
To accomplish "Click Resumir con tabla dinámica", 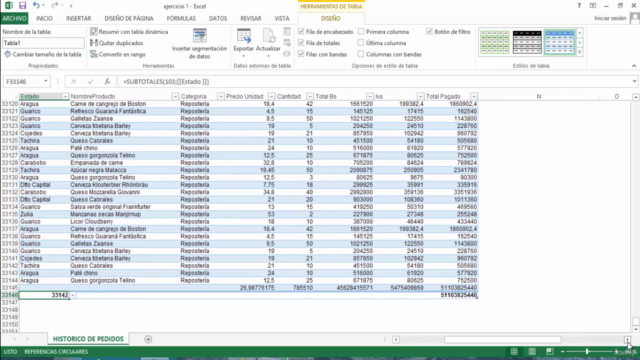I will click(x=129, y=32).
